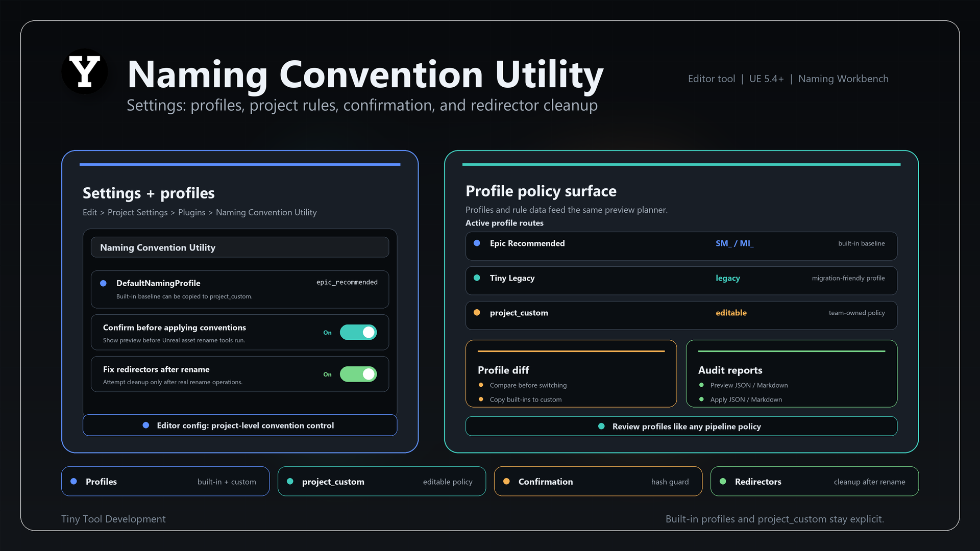980x551 pixels.
Task: Click the SM_ / MI_ prefix label
Action: pyautogui.click(x=734, y=243)
